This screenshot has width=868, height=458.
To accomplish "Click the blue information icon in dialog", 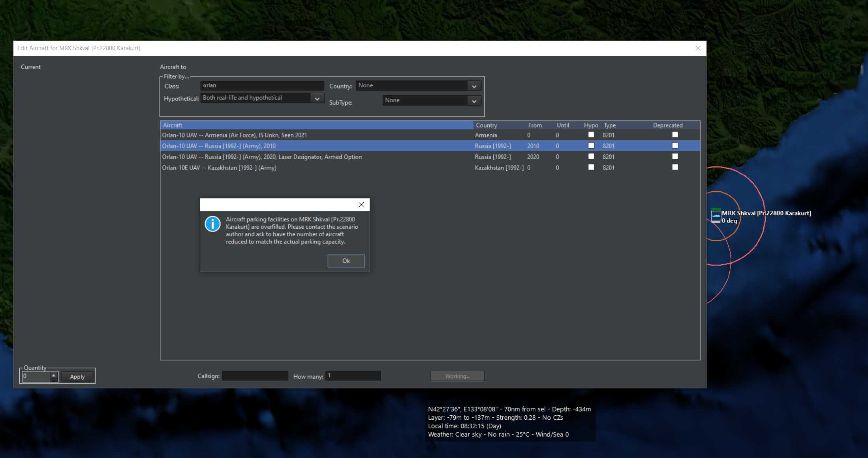I will 212,224.
